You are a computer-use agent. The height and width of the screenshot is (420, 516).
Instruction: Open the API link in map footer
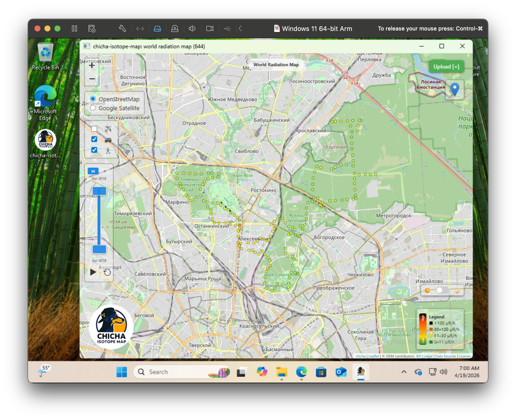pos(419,356)
